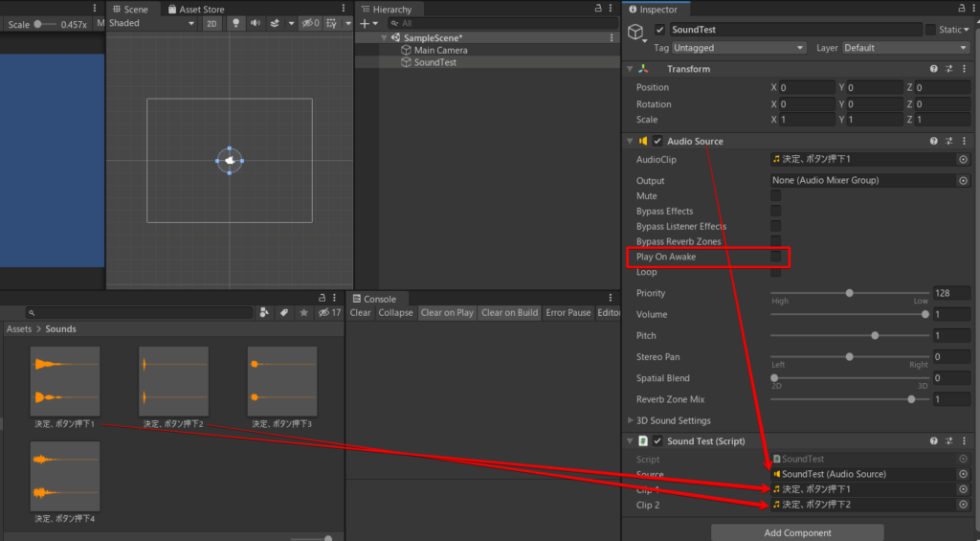This screenshot has width=980, height=541.
Task: Open Transform component help icon
Action: [x=934, y=69]
